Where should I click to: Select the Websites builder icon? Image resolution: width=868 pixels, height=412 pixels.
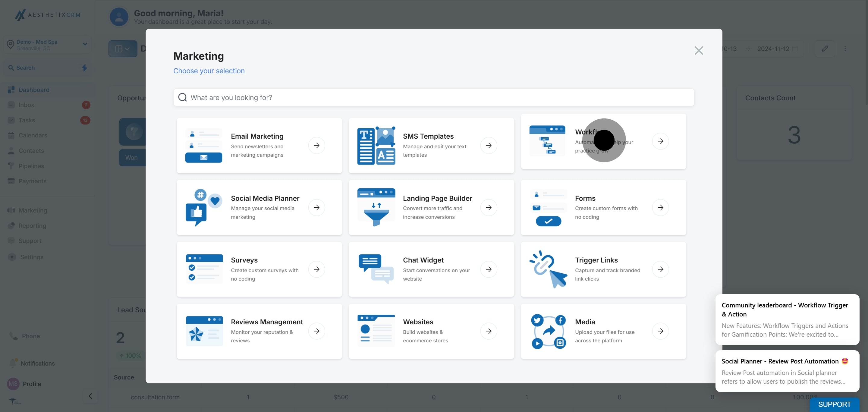click(375, 331)
